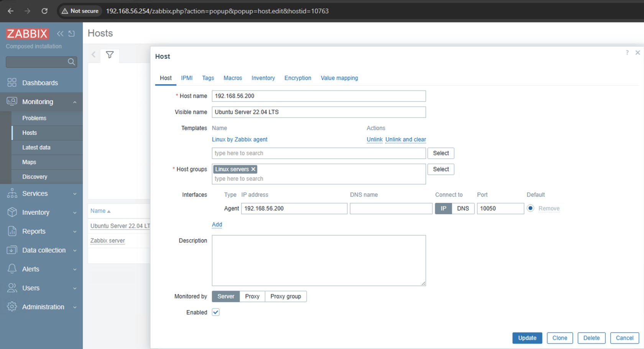644x349 pixels.
Task: Set Connect to DNS
Action: coord(463,208)
